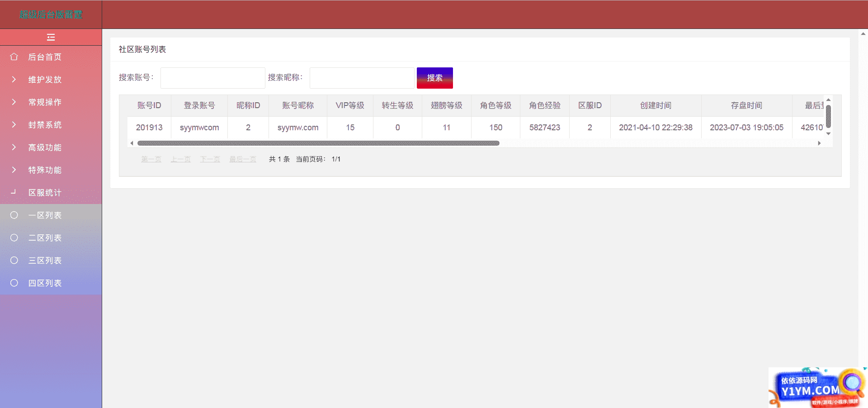Click the page scrollbar up arrow
The image size is (868, 408).
click(x=863, y=33)
